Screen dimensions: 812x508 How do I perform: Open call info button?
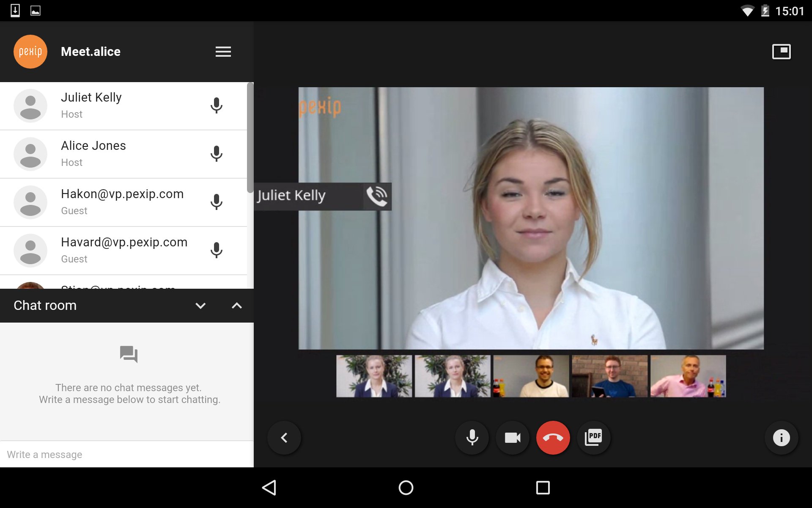coord(781,438)
